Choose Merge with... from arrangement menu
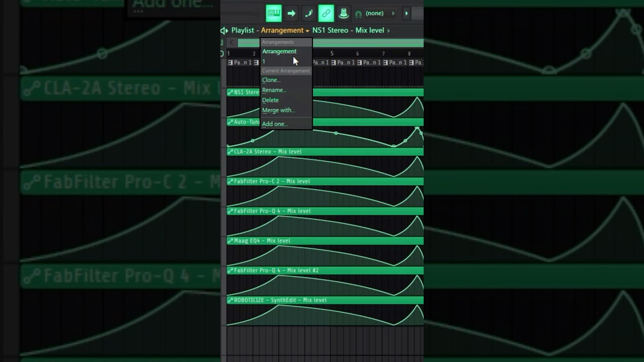 click(278, 110)
